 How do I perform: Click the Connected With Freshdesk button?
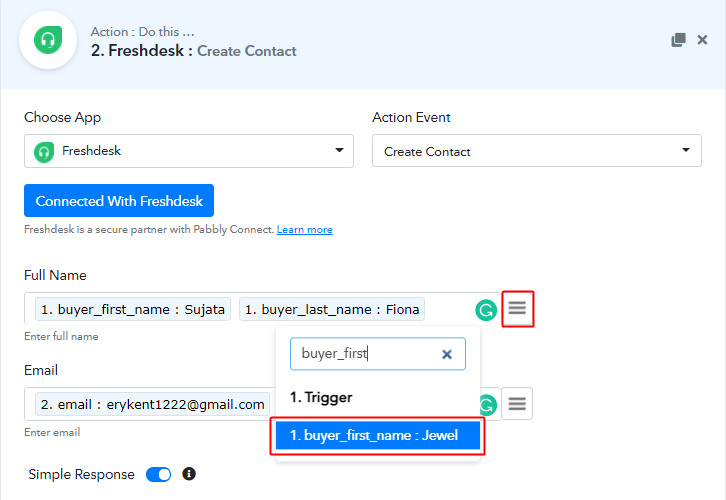click(x=119, y=200)
